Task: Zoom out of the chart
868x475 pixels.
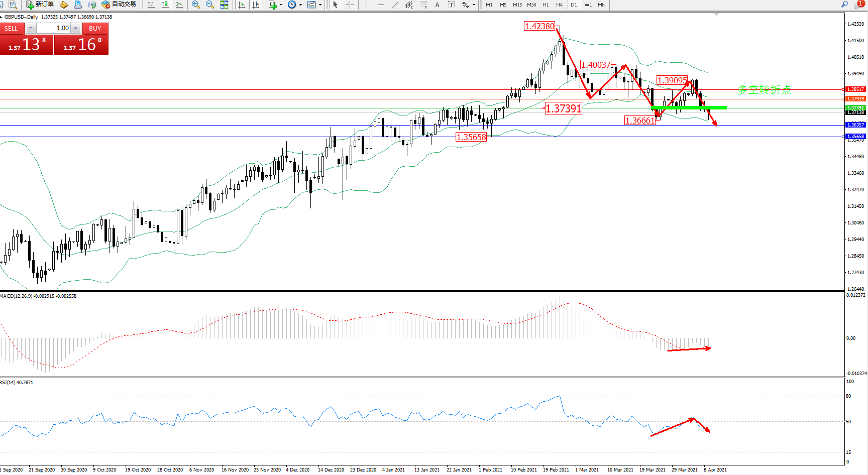Action: [x=210, y=5]
